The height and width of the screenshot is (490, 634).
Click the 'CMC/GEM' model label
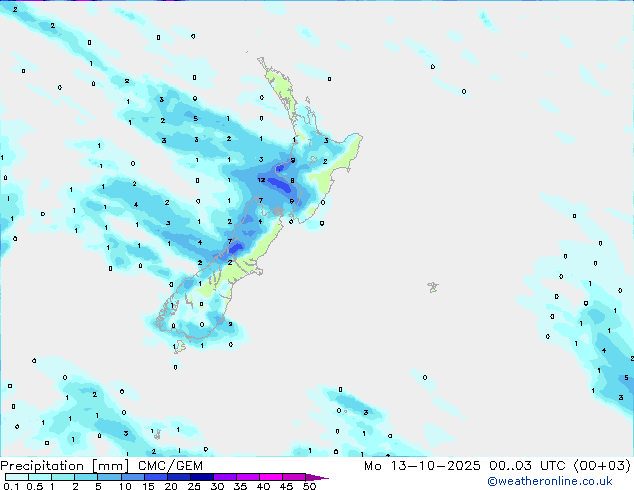[x=170, y=466]
